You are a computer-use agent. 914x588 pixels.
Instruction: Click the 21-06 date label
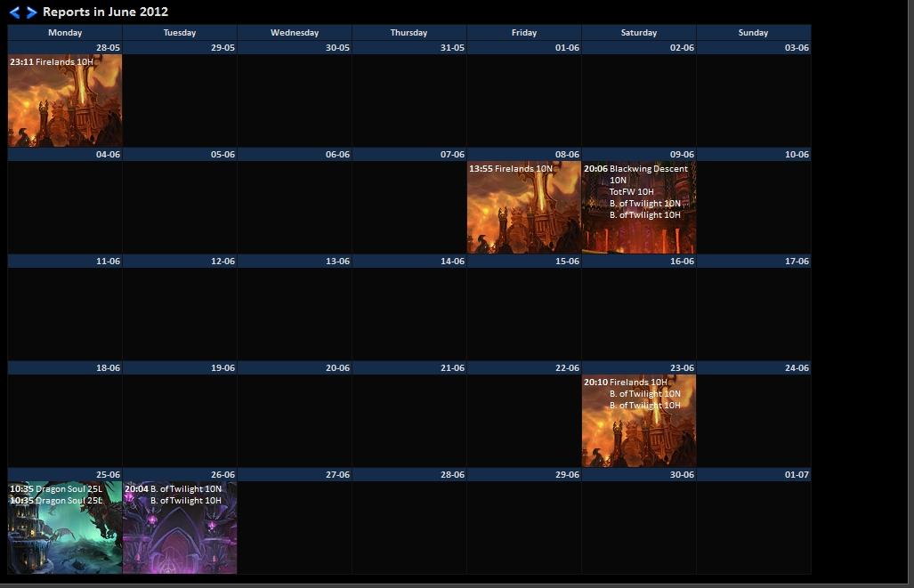pos(452,367)
